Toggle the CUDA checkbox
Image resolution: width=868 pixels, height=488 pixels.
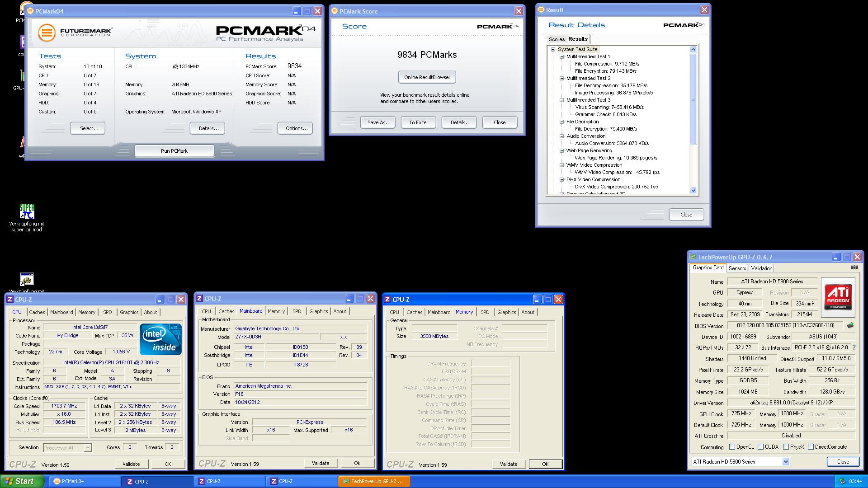click(x=760, y=447)
